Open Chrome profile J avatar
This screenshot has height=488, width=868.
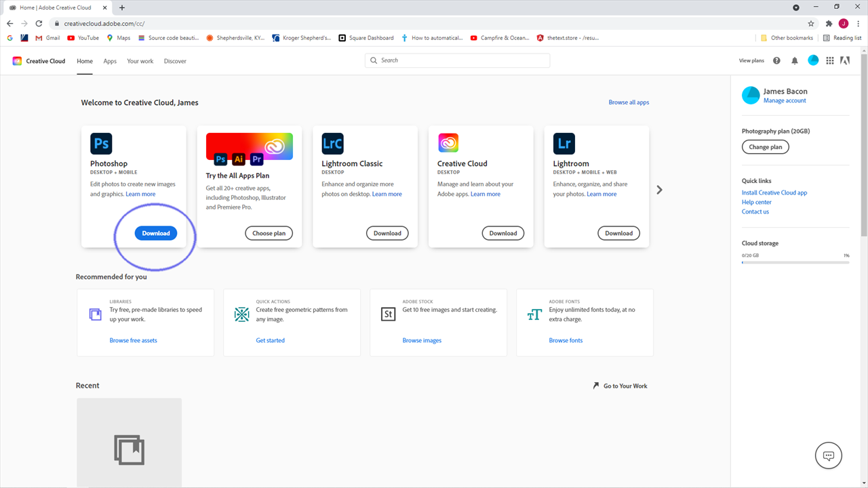[x=844, y=23]
